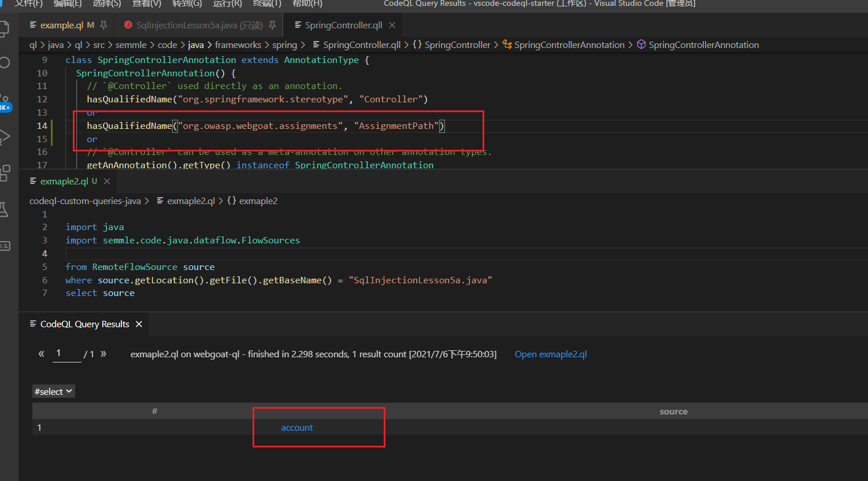Close the CodeQL Query Results tab
The width and height of the screenshot is (868, 481).
pyautogui.click(x=139, y=324)
